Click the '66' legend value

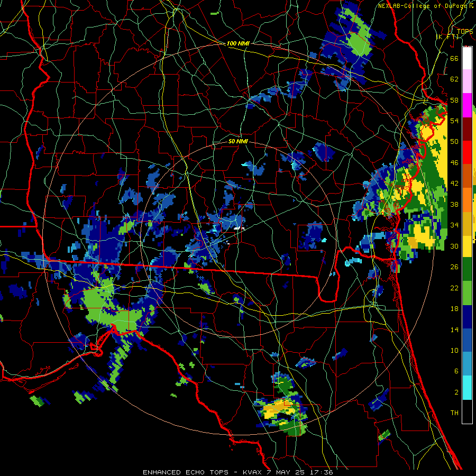(x=454, y=58)
